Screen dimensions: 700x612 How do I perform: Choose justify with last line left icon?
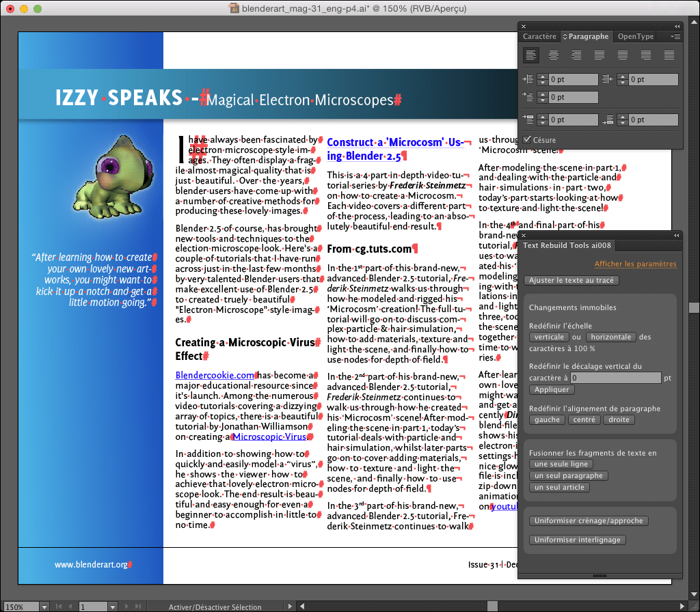pos(600,55)
